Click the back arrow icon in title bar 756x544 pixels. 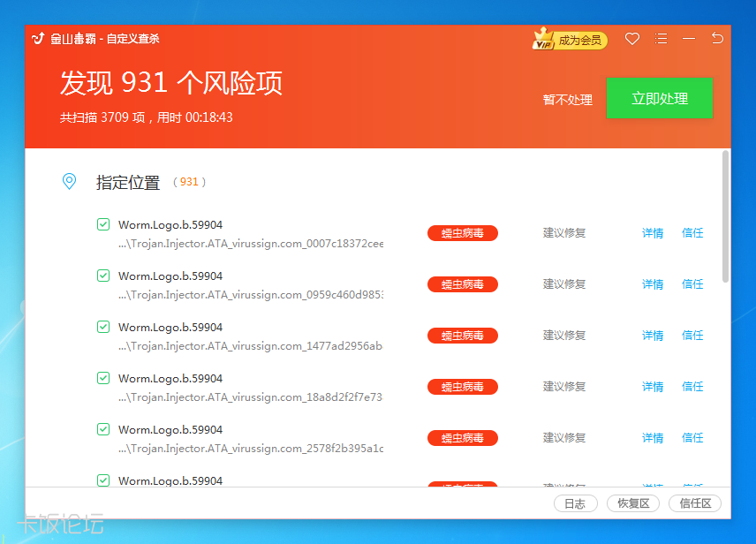pos(717,39)
